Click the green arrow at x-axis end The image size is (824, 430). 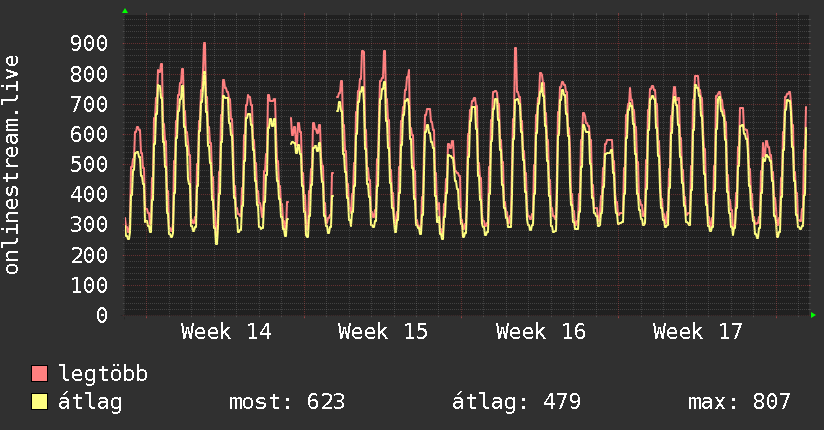(813, 315)
